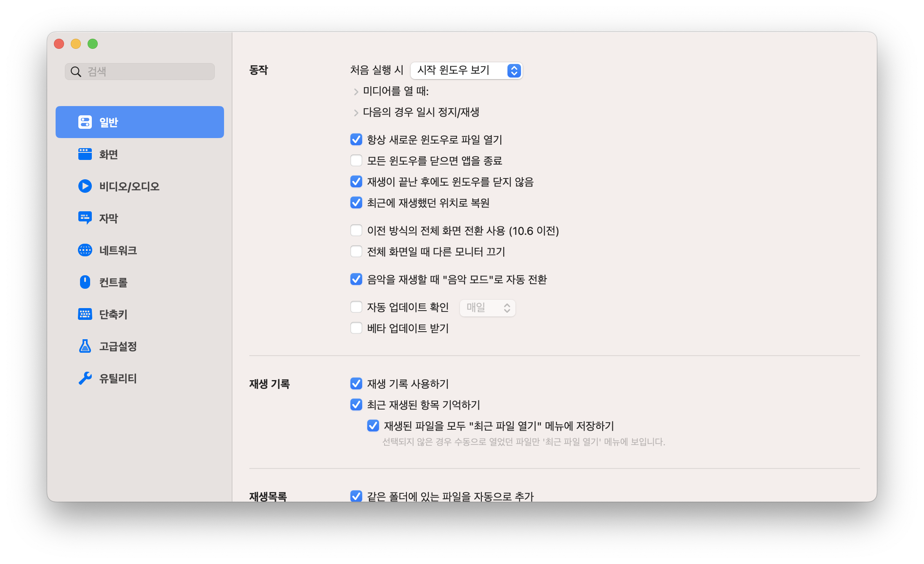Click the 화면 (Display) sidebar icon
The height and width of the screenshot is (564, 924).
[85, 154]
